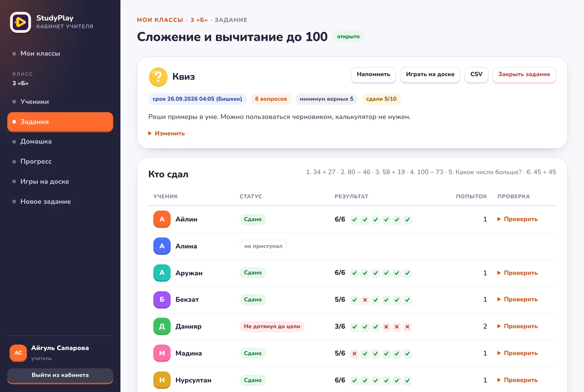Click Айлин's orange avatar

(x=162, y=219)
